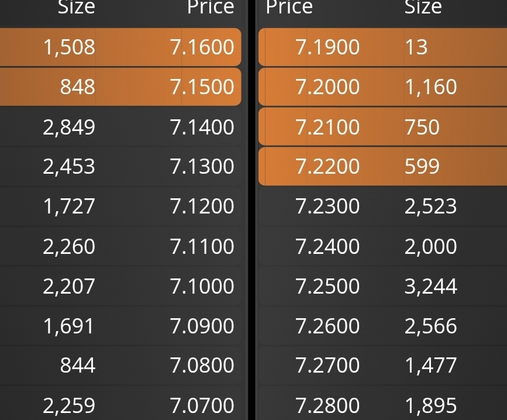Pick the ask size 599
This screenshot has height=420, width=507.
[422, 167]
